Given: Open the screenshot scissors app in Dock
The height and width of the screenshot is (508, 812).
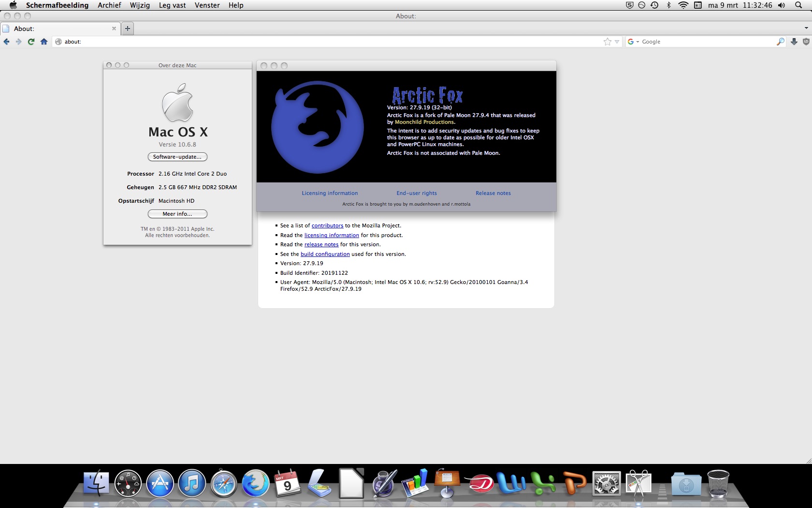Looking at the screenshot, I should coord(638,484).
